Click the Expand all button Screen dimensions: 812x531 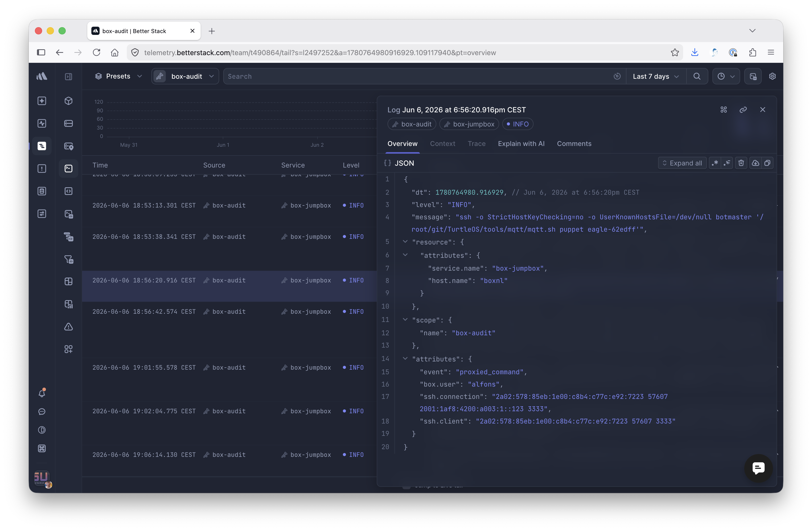coord(682,163)
